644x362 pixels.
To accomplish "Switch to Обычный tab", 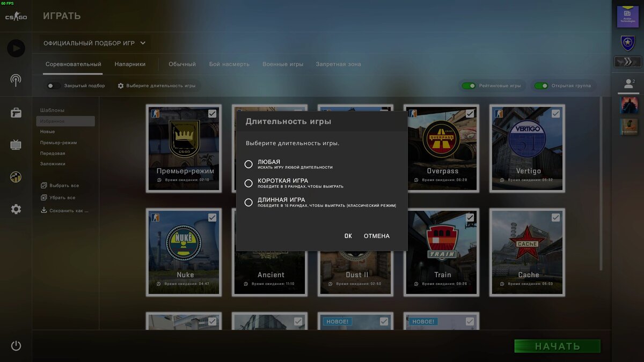I will [182, 64].
